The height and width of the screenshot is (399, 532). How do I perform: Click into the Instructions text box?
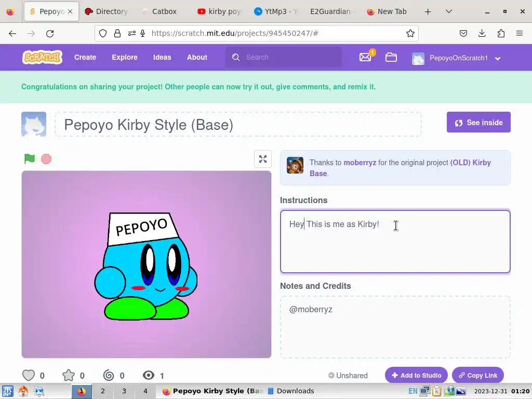click(x=395, y=242)
